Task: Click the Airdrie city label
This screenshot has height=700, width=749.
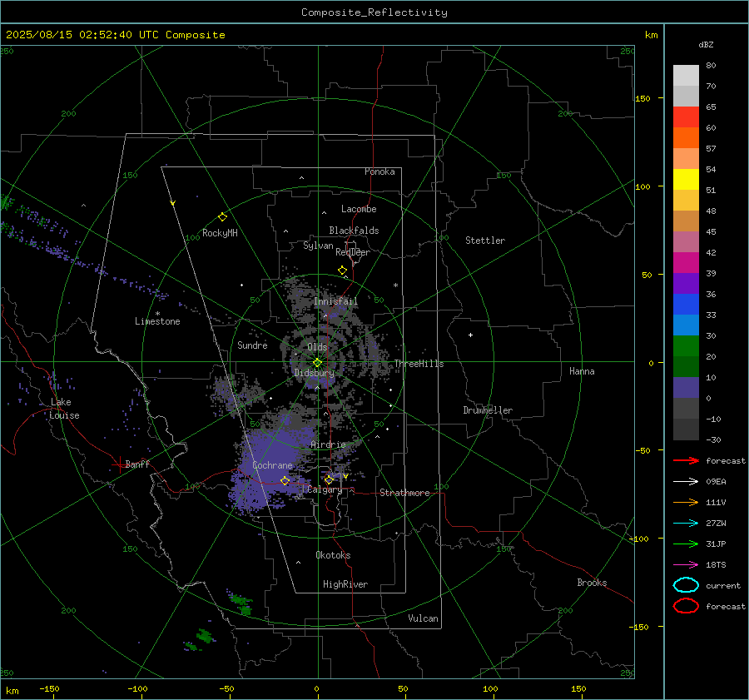Action: pyautogui.click(x=328, y=444)
